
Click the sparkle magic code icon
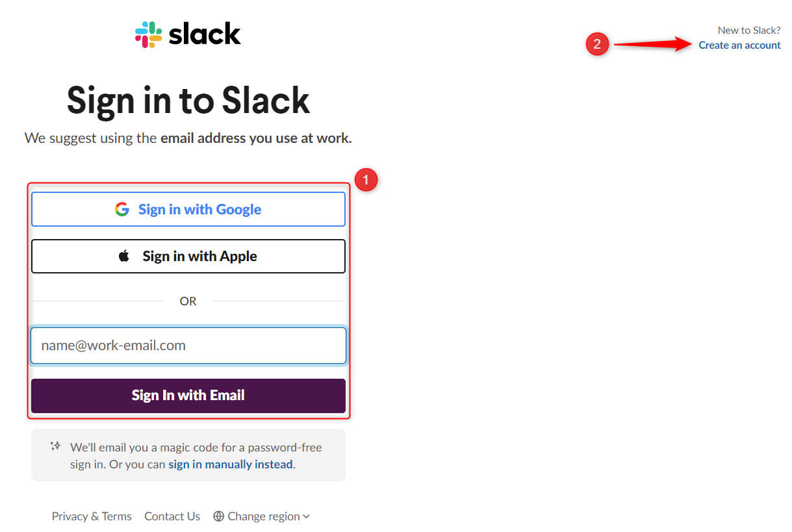[x=56, y=446]
